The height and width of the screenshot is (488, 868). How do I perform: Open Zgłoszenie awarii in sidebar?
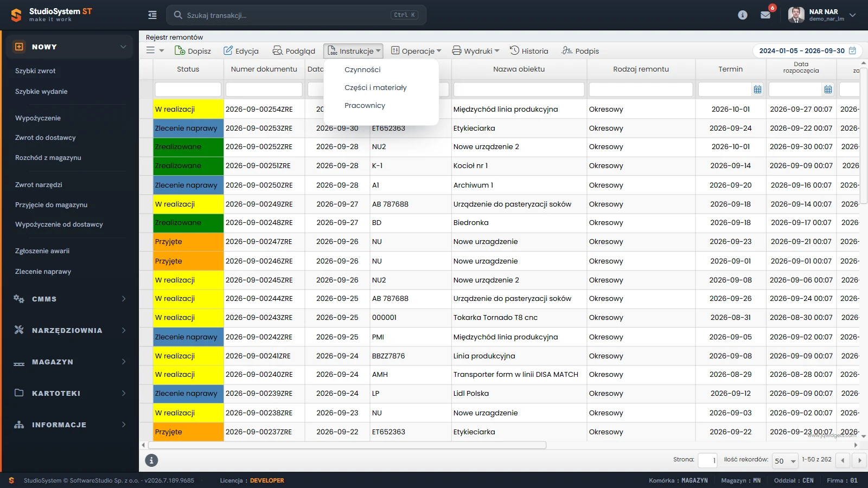coord(42,251)
